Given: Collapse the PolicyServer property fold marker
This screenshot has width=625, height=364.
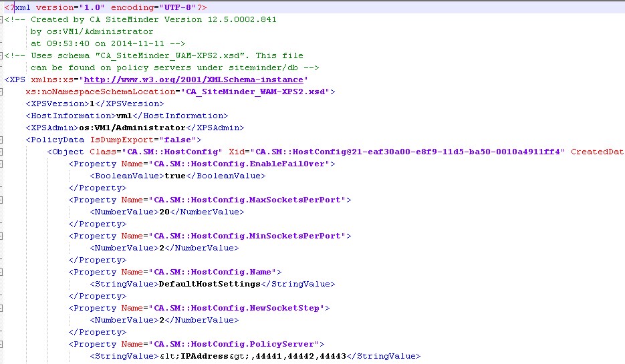Looking at the screenshot, I should coord(1,344).
